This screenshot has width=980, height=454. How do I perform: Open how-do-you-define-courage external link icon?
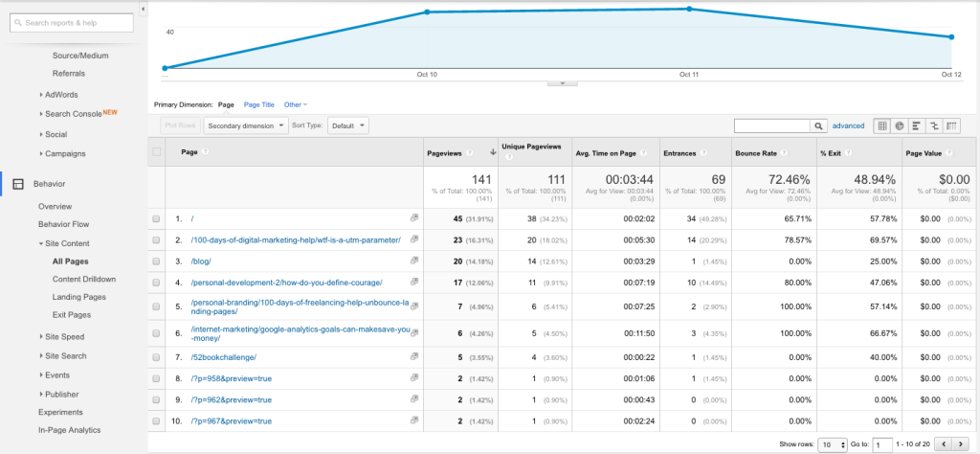coord(413,282)
